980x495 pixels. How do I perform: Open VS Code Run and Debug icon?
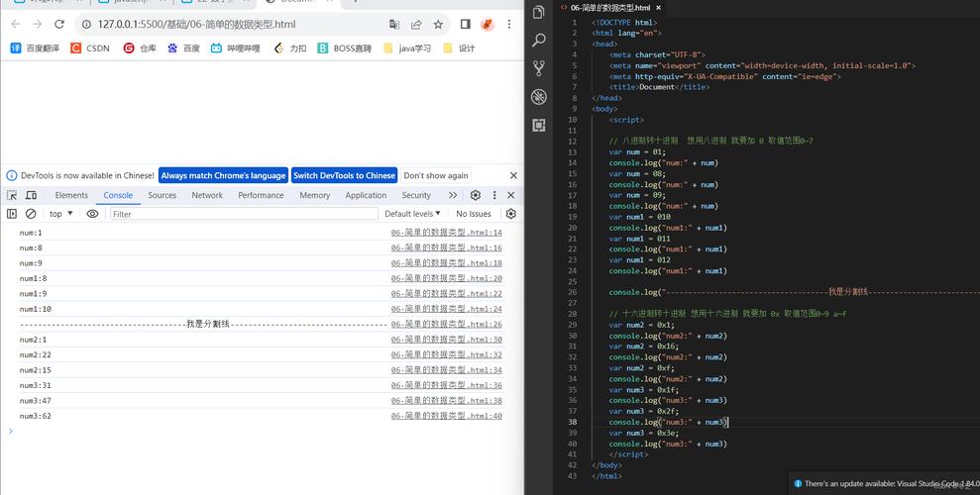538,96
